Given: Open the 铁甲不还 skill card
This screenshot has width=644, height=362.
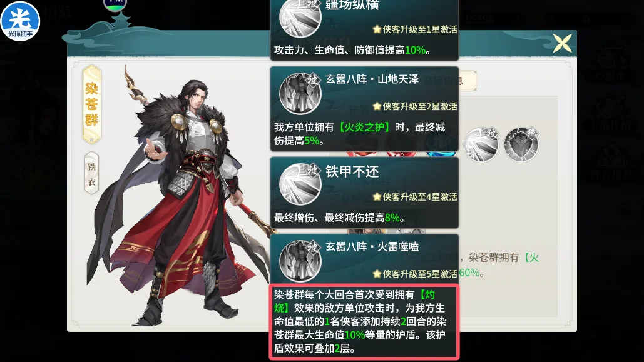Looking at the screenshot, I should point(364,193).
